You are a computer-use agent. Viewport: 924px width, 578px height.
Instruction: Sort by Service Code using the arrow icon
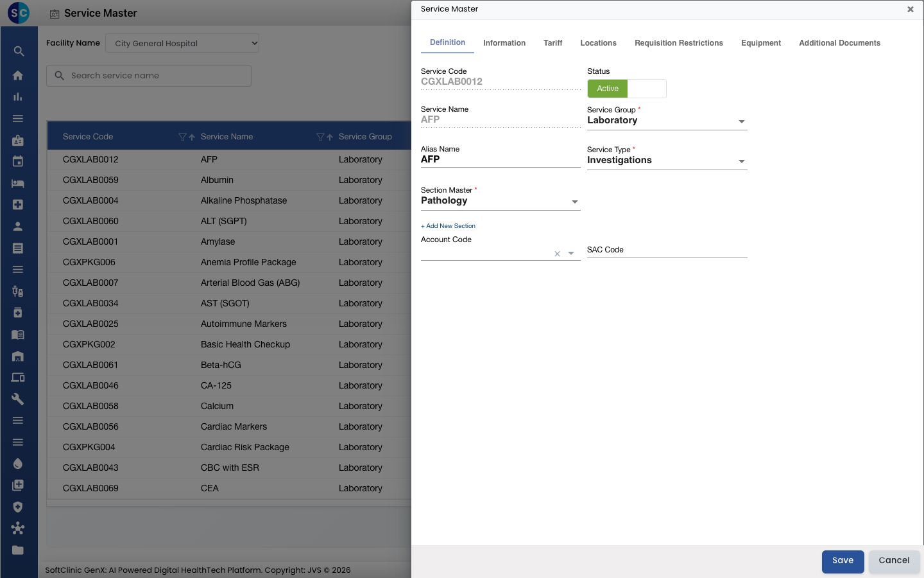[192, 137]
